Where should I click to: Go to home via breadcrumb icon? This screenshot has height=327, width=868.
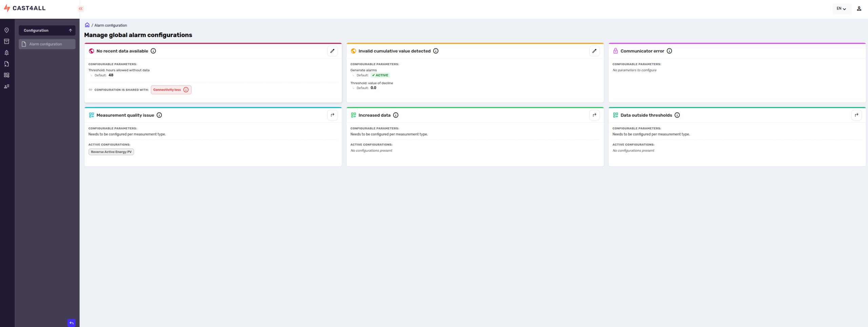coord(87,25)
